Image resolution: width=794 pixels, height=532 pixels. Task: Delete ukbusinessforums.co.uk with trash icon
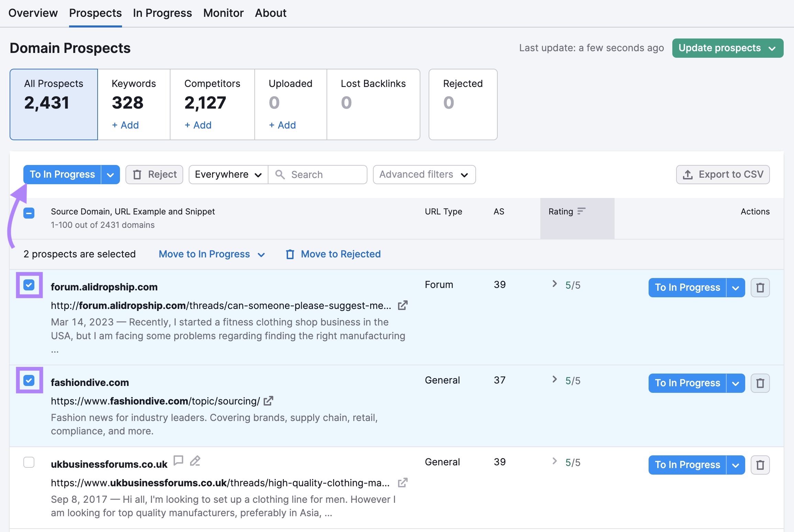coord(760,465)
